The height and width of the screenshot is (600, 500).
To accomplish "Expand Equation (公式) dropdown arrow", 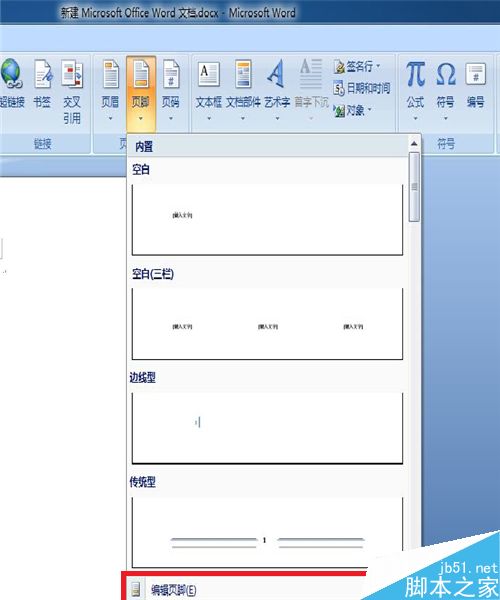I will tap(415, 118).
